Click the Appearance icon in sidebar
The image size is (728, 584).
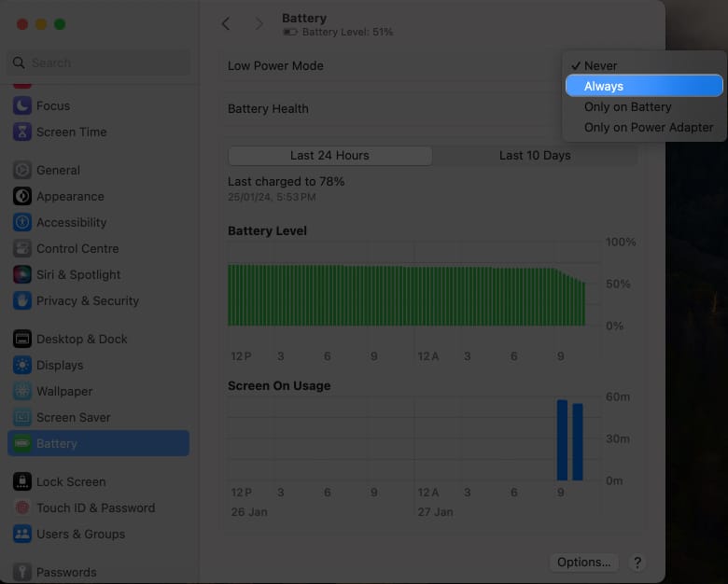22,196
